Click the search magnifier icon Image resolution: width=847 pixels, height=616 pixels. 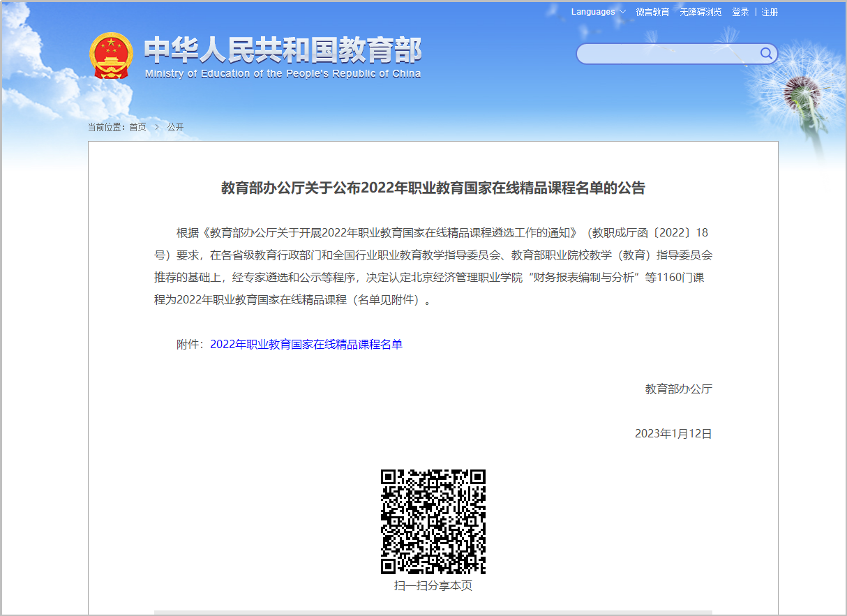pos(766,54)
